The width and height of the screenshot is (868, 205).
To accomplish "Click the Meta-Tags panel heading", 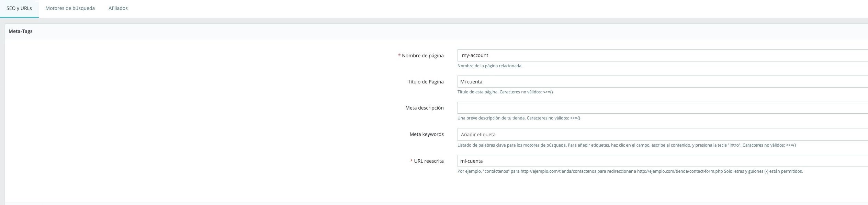I will click(x=21, y=31).
